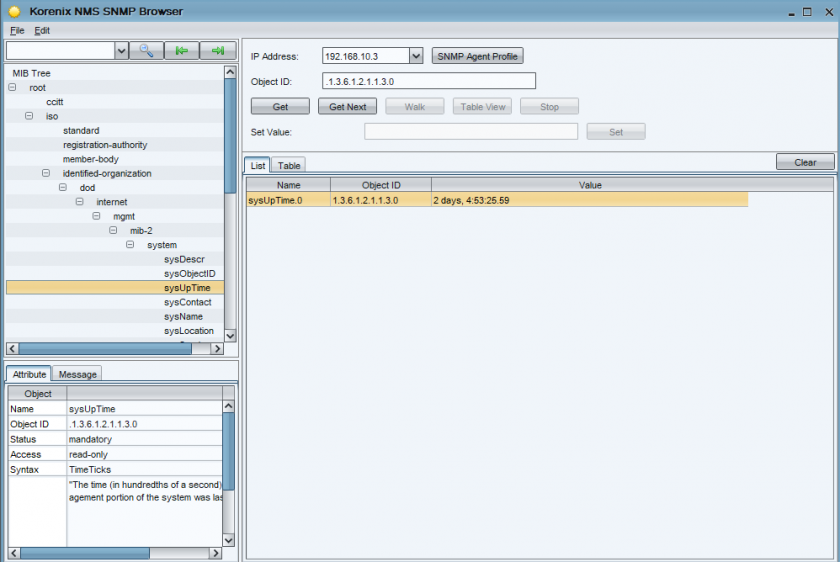Open the MIB search combo box dropdown

122,51
